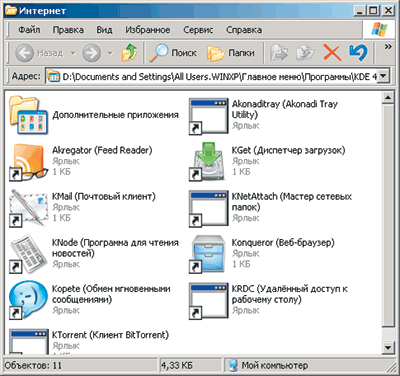Image resolution: width=400 pixels, height=376 pixels.
Task: Maximize the Интернет window
Action: (x=373, y=11)
